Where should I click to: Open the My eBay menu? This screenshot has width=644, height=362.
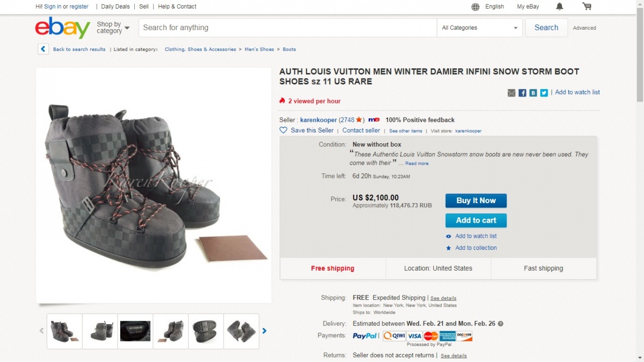pyautogui.click(x=528, y=7)
